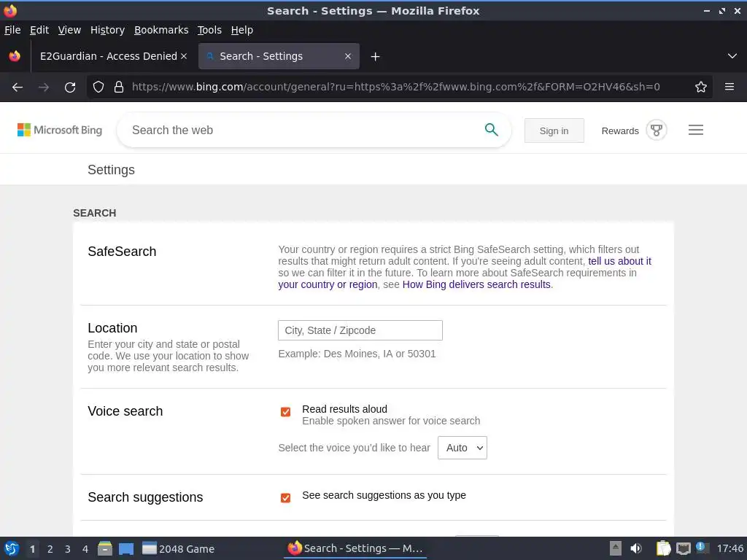Switch to virtual desktop 4

pos(85,549)
